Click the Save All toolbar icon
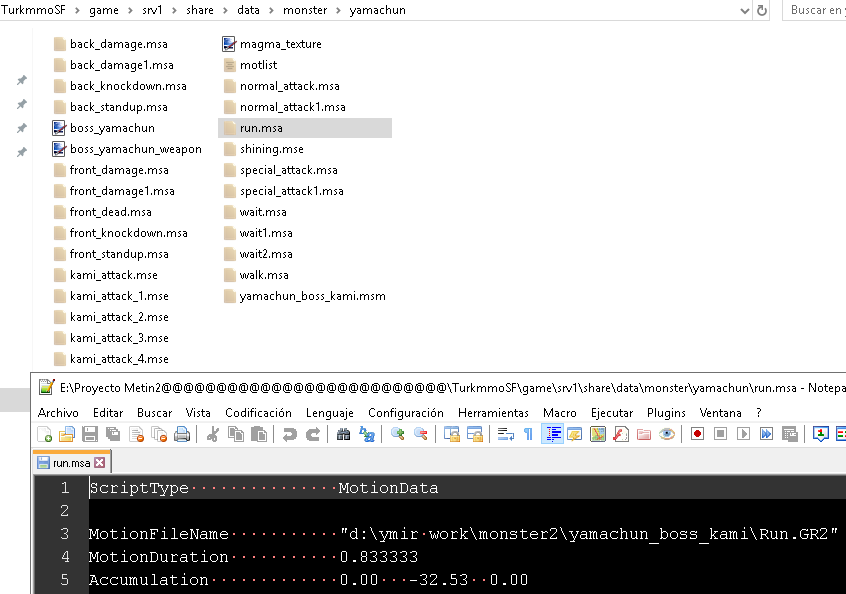This screenshot has height=594, width=846. (x=113, y=434)
